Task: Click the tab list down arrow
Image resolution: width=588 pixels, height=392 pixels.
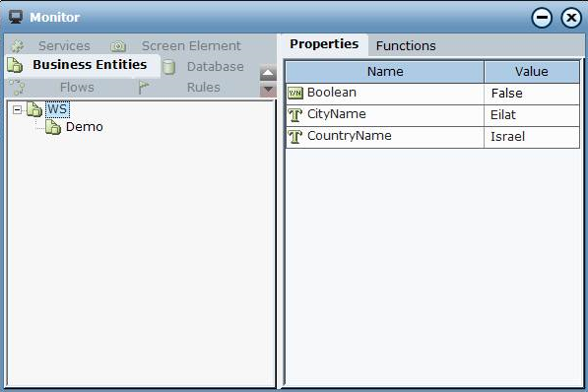Action: tap(268, 90)
